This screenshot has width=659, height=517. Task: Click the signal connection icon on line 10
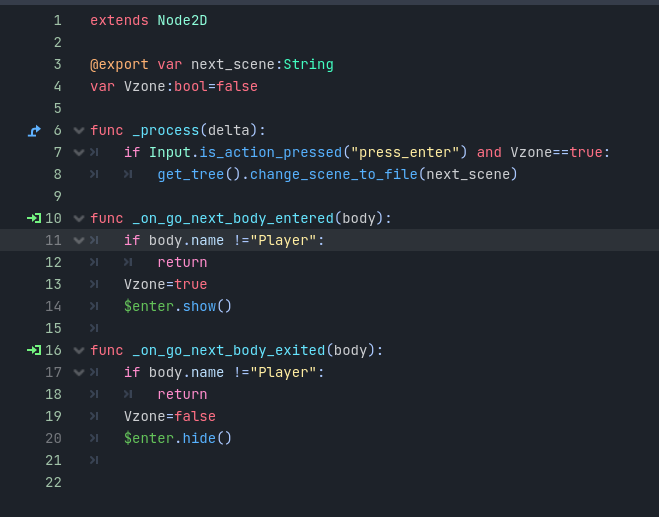[34, 218]
